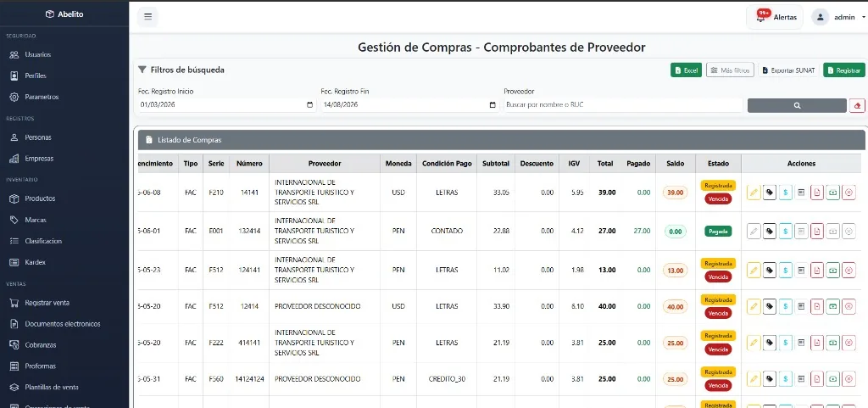
Task: Open calendar picker for Fec. Registro Inicio
Action: (309, 105)
